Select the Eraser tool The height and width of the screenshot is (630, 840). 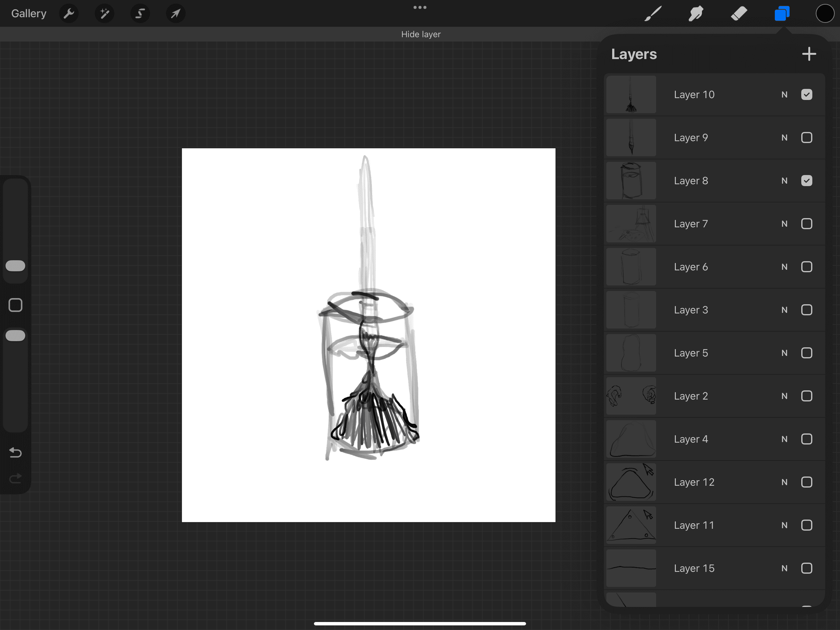point(739,14)
